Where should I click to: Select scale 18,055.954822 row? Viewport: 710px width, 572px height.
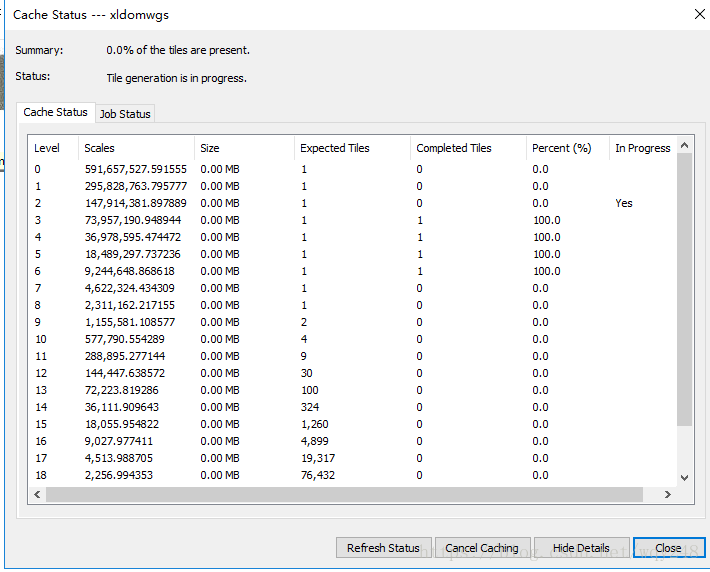pos(352,424)
